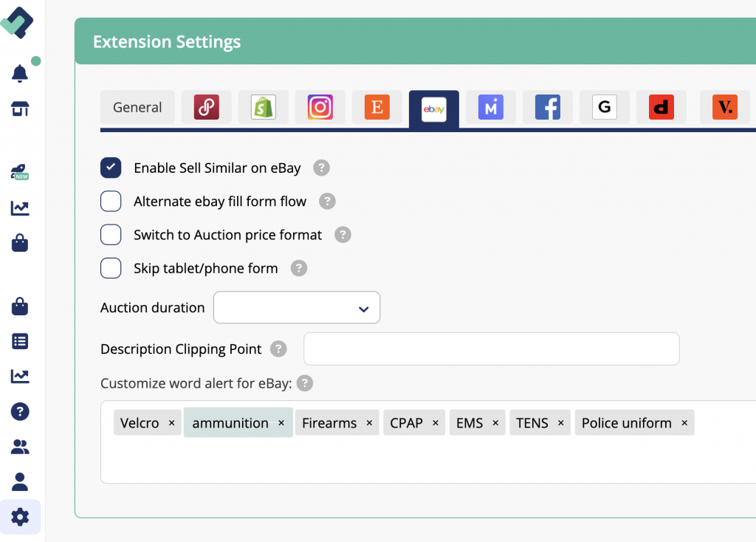756x542 pixels.
Task: Open the notifications bell icon
Action: point(20,73)
